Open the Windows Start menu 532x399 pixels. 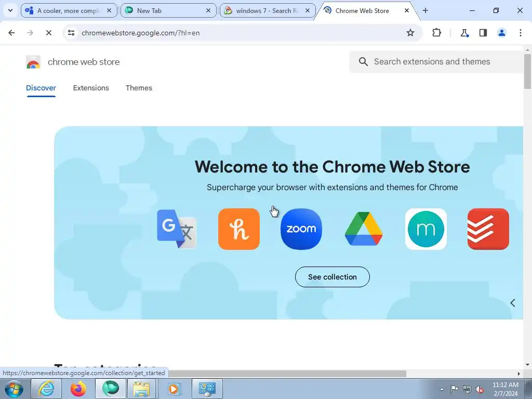point(14,389)
